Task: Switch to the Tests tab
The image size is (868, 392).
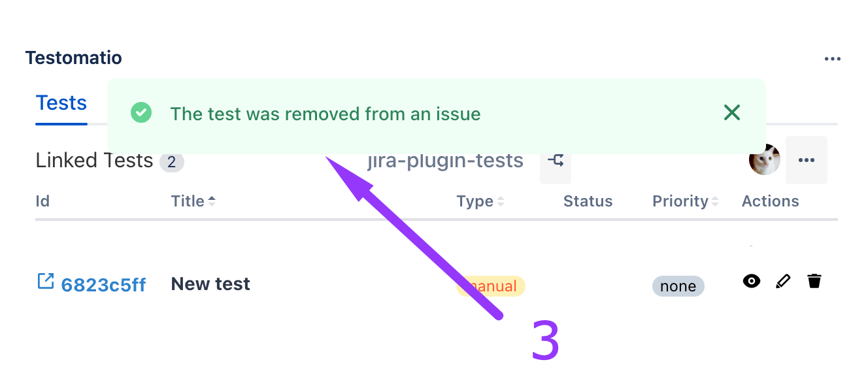Action: tap(61, 103)
